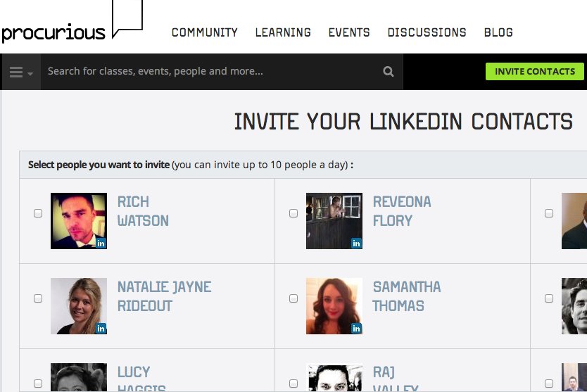Select the checkbox for Raj

point(293,384)
